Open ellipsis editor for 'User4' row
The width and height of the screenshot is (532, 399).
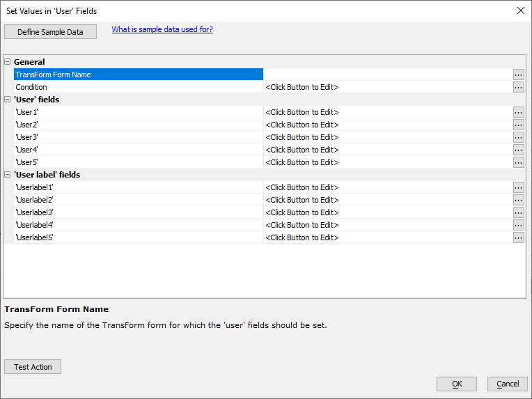pos(518,150)
